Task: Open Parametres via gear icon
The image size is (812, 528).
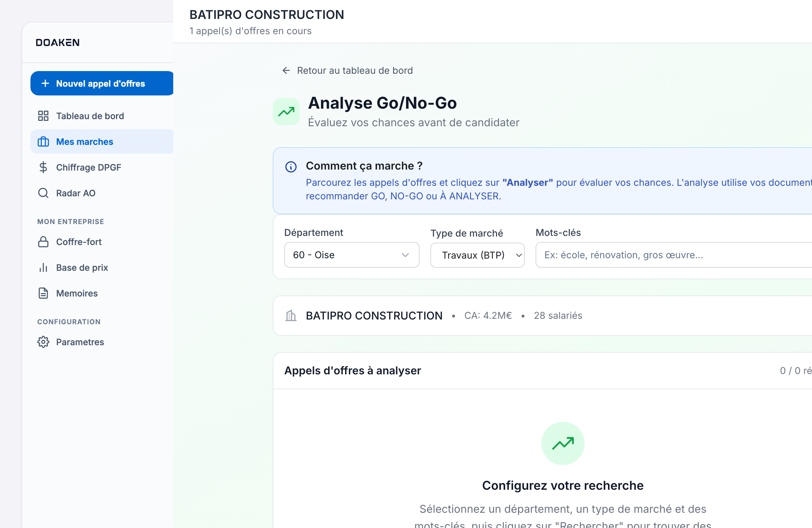Action: pyautogui.click(x=43, y=342)
